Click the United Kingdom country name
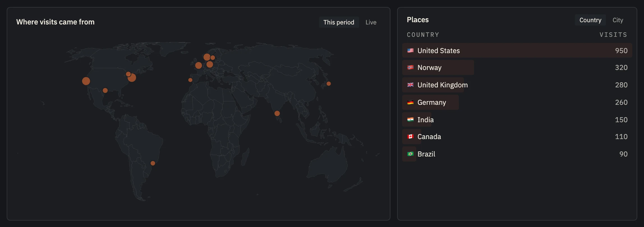The width and height of the screenshot is (644, 227). 443,85
